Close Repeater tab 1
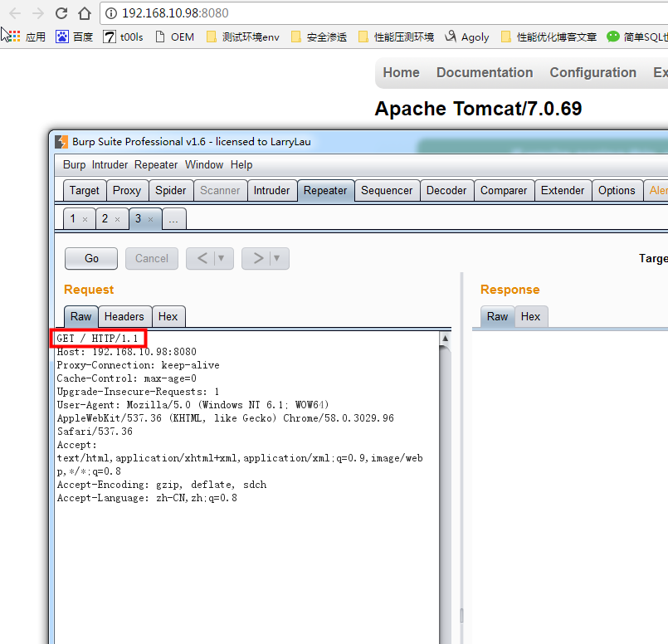Image resolution: width=668 pixels, height=644 pixels. coord(85,219)
